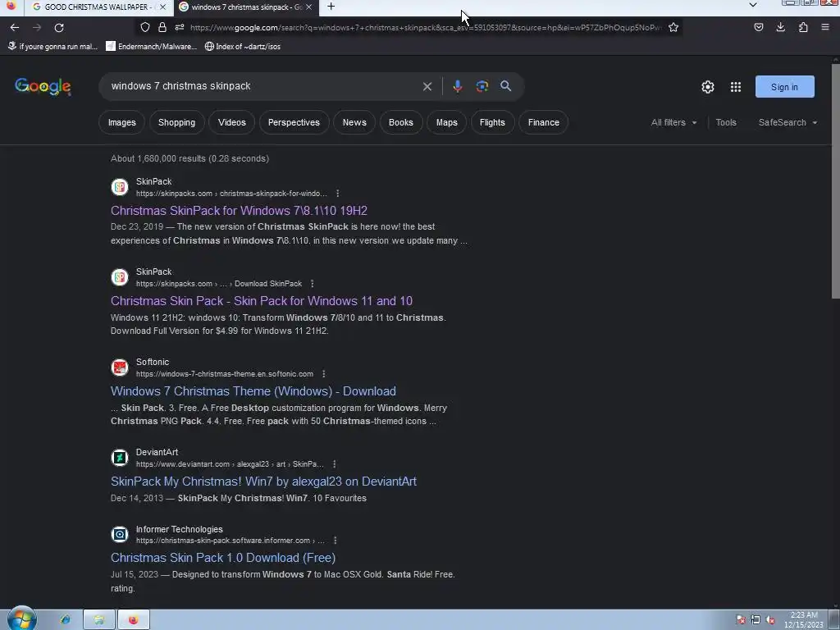Viewport: 840px width, 630px height.
Task: Filter results by Flights
Action: click(492, 122)
